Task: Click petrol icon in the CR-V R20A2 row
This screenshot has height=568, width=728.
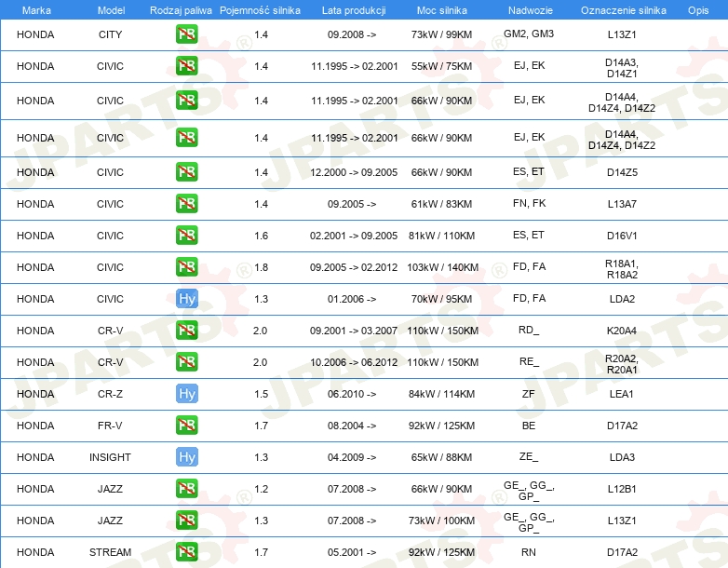Action: [186, 362]
